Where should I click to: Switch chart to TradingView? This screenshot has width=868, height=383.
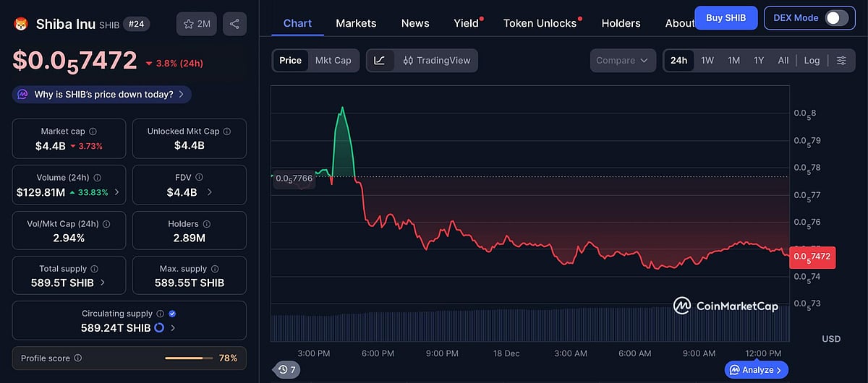click(x=437, y=61)
